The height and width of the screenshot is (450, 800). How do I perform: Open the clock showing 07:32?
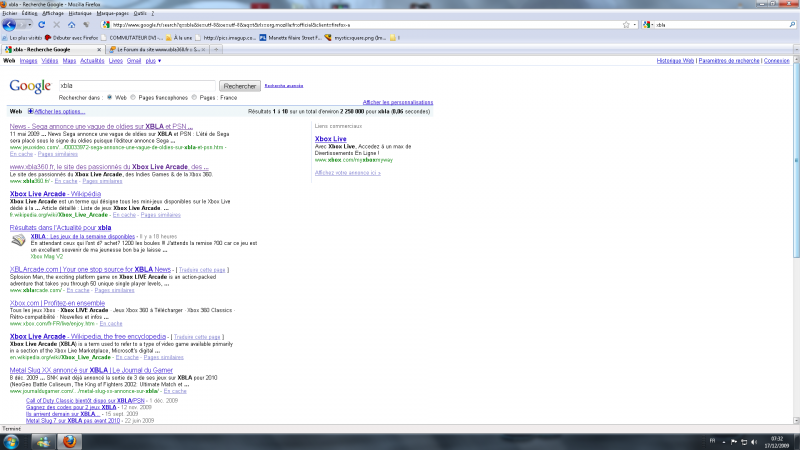point(777,442)
